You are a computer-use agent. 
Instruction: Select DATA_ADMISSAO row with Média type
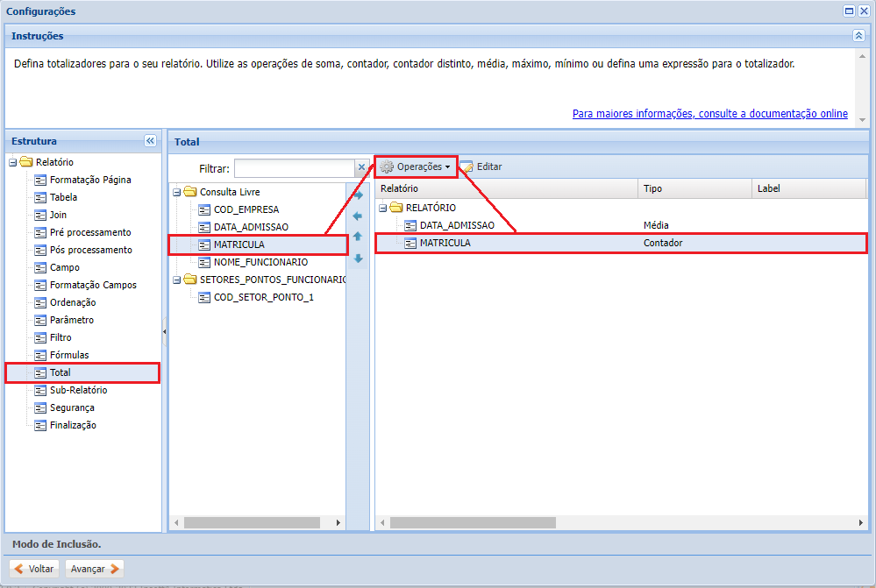457,225
